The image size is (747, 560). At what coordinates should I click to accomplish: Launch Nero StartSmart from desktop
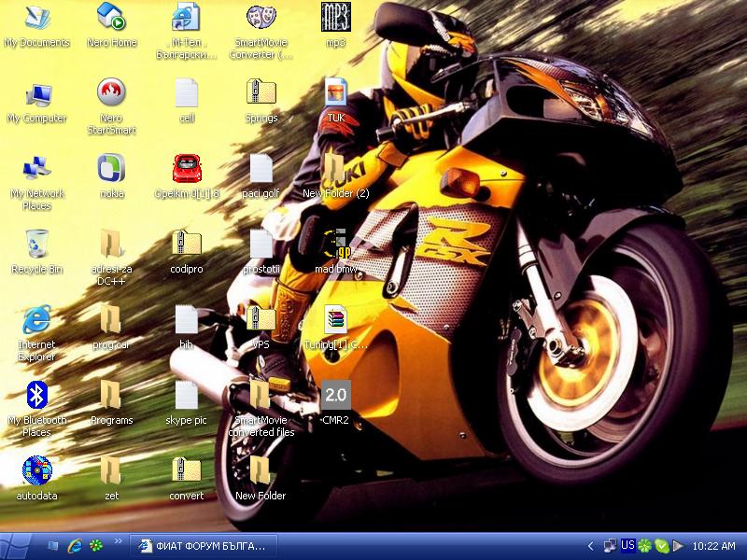click(x=111, y=93)
